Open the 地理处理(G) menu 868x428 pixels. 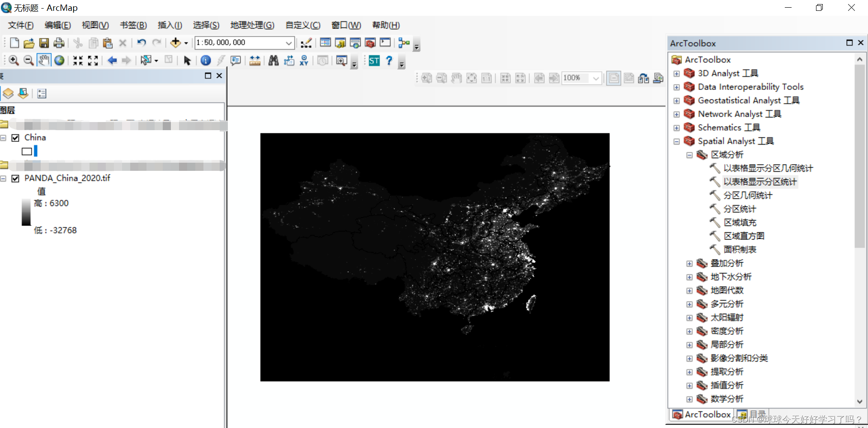click(x=252, y=25)
